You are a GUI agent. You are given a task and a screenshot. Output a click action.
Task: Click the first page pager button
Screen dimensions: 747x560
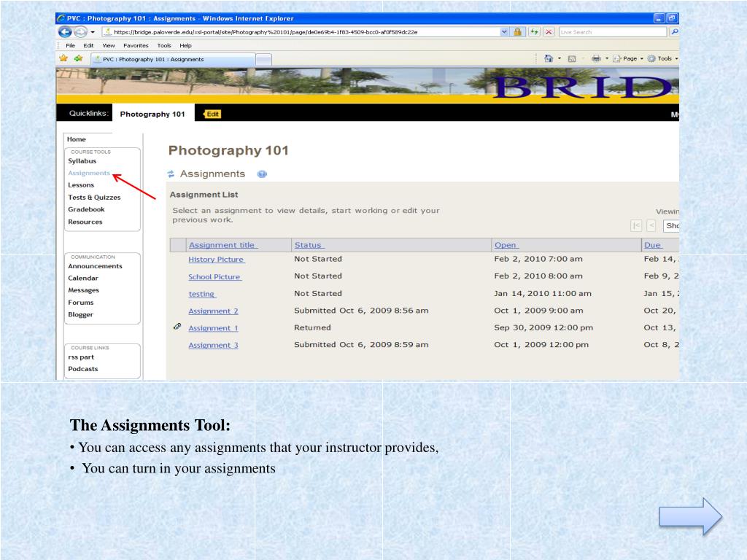pos(636,225)
